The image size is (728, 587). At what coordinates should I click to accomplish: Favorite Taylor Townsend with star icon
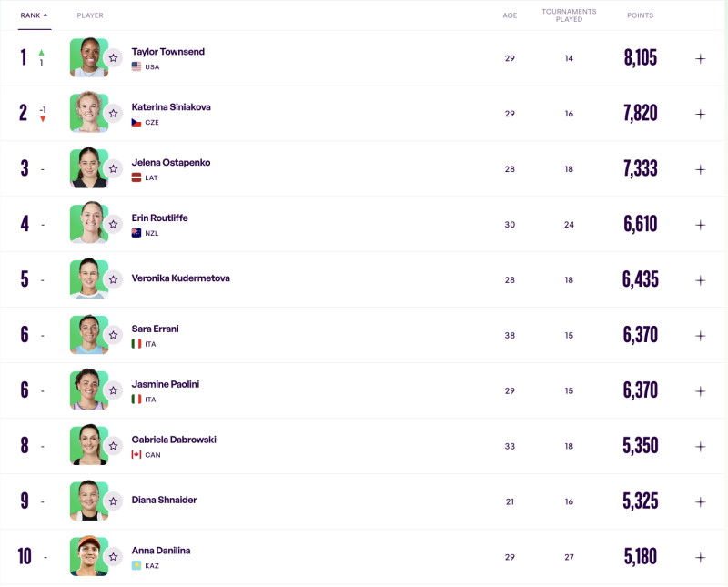click(113, 57)
